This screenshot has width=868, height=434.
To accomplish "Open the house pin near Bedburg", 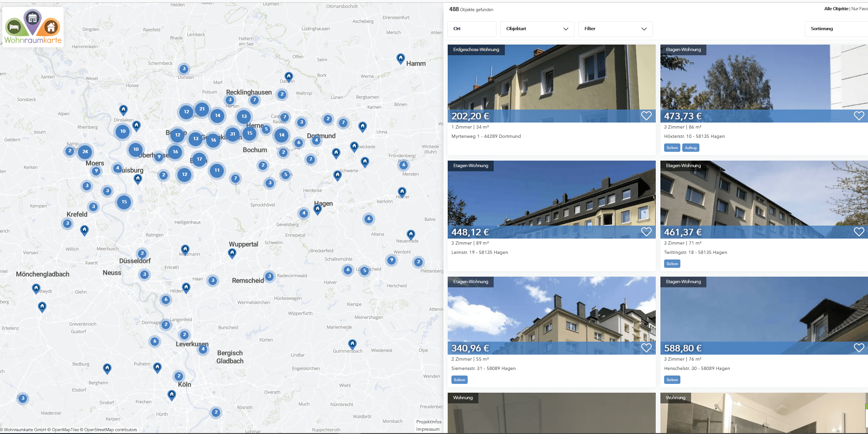I will [x=107, y=369].
